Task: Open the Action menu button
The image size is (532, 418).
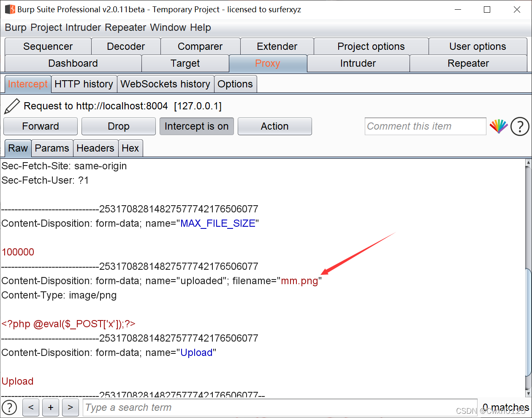Action: point(275,126)
